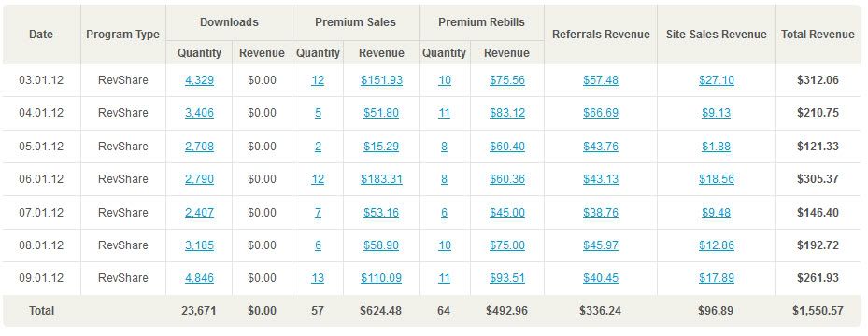868x336 pixels.
Task: Select the $58.90 premium sales revenue link
Action: pos(381,245)
